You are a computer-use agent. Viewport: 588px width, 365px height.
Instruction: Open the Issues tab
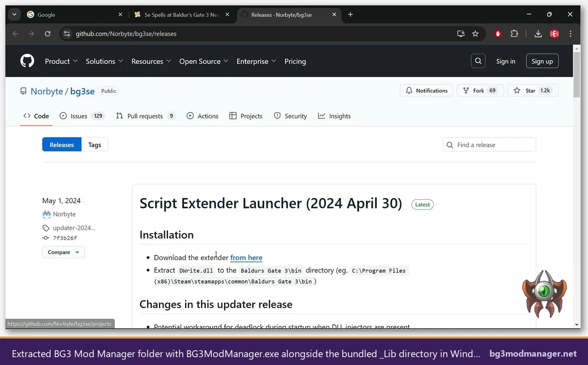[x=82, y=116]
